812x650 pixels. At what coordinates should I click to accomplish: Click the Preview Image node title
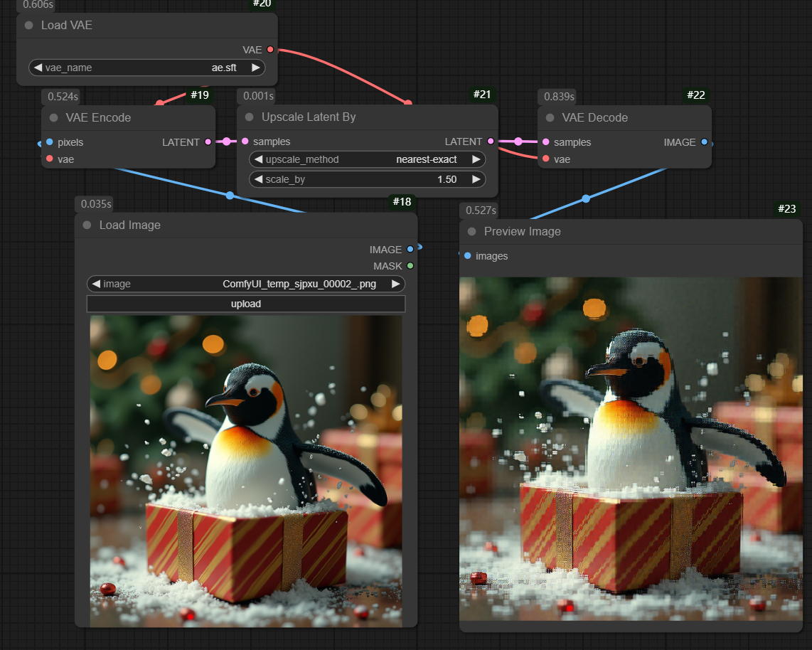point(522,232)
